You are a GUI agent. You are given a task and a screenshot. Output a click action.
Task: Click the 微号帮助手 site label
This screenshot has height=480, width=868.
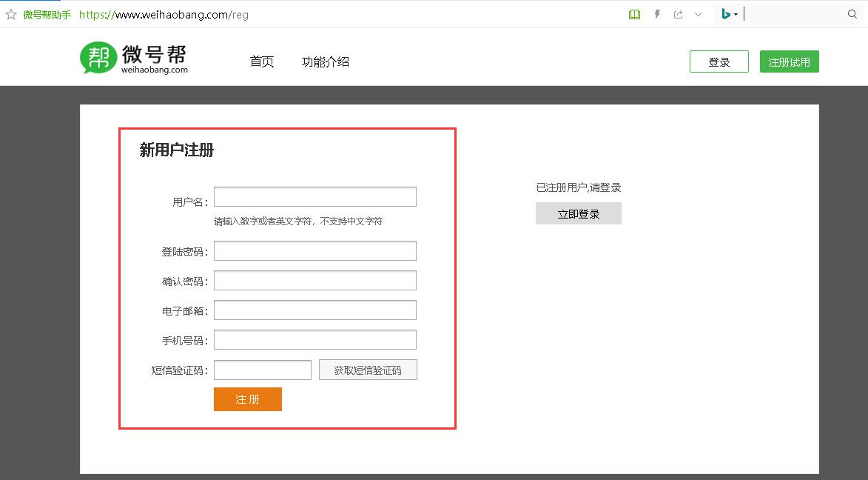pyautogui.click(x=47, y=15)
